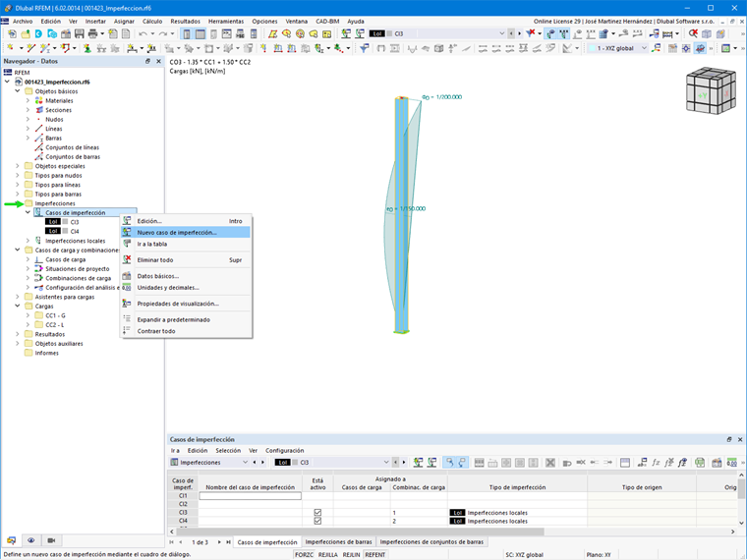Viewport: 747px width, 560px height.
Task: Click next imperfection case arrow in top toolbar
Action: click(x=519, y=33)
